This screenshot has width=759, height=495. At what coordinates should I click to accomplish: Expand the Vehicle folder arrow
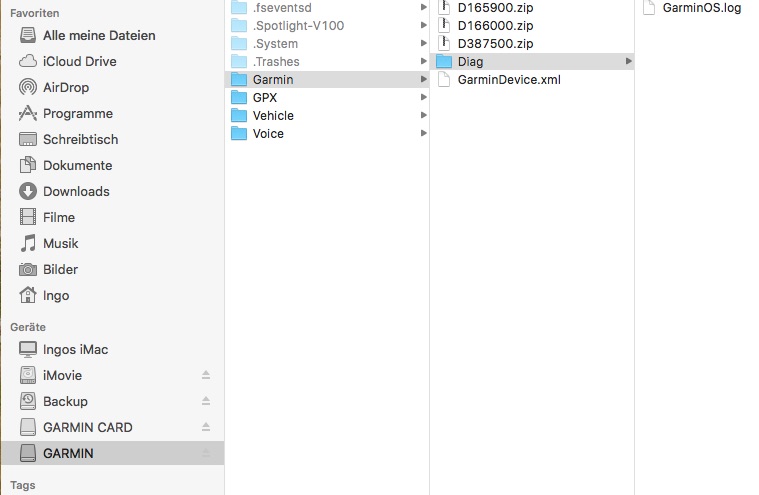pos(424,115)
